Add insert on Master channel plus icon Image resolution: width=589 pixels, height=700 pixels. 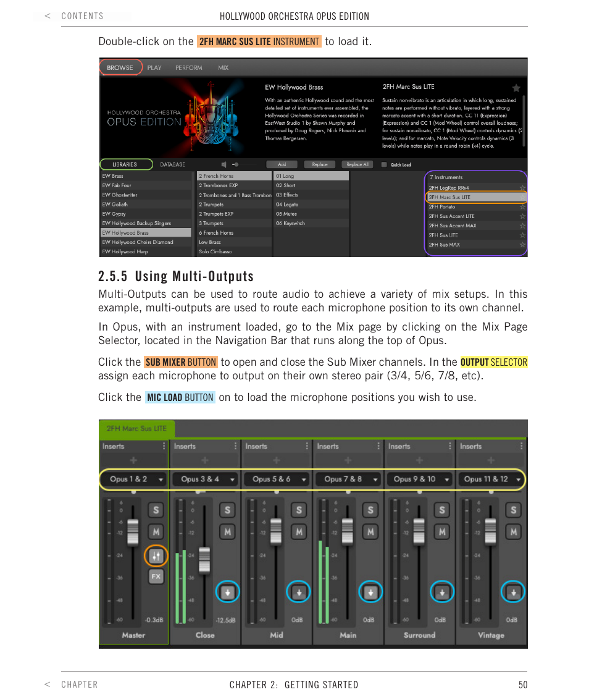(x=133, y=460)
